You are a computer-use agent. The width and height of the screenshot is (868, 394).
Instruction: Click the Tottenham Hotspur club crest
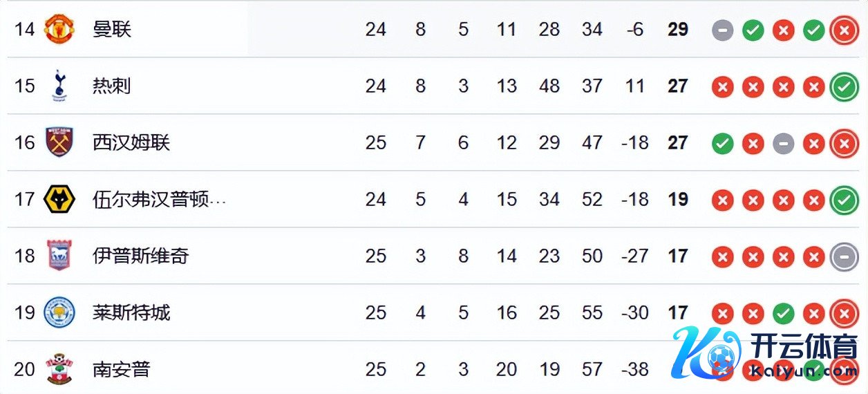pyautogui.click(x=59, y=86)
